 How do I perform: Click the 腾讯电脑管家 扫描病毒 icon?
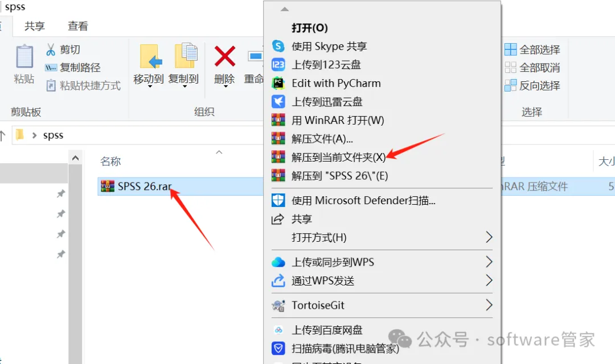[278, 348]
